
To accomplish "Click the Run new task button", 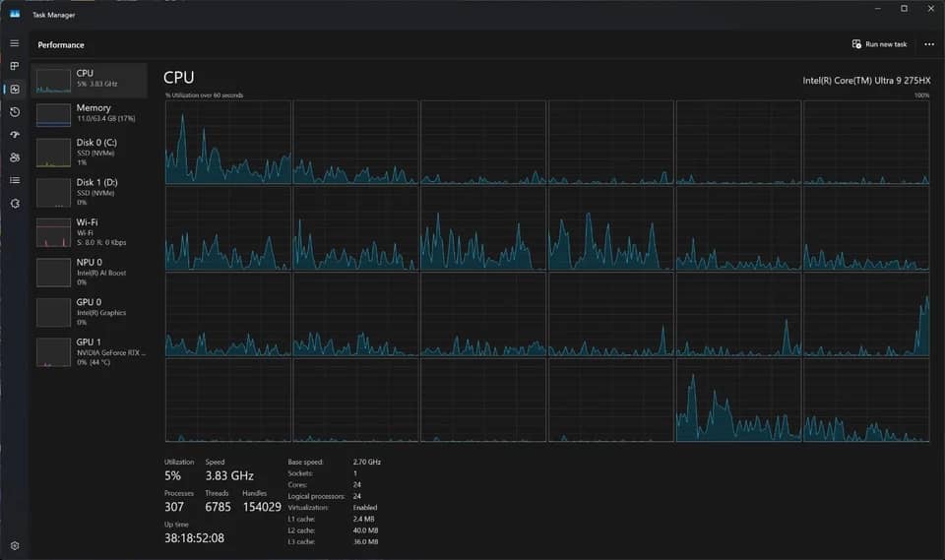I will [x=879, y=44].
